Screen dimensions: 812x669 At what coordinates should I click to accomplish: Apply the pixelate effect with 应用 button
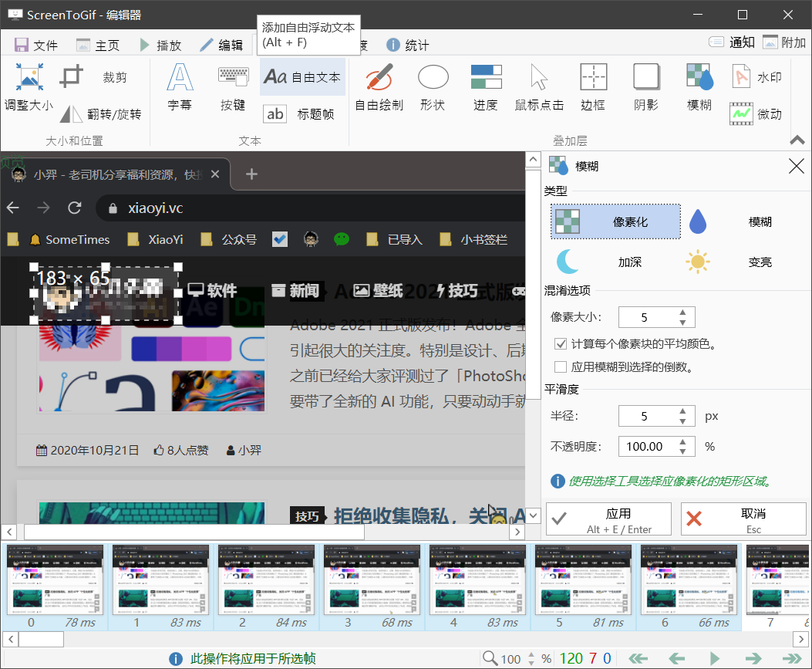click(608, 519)
